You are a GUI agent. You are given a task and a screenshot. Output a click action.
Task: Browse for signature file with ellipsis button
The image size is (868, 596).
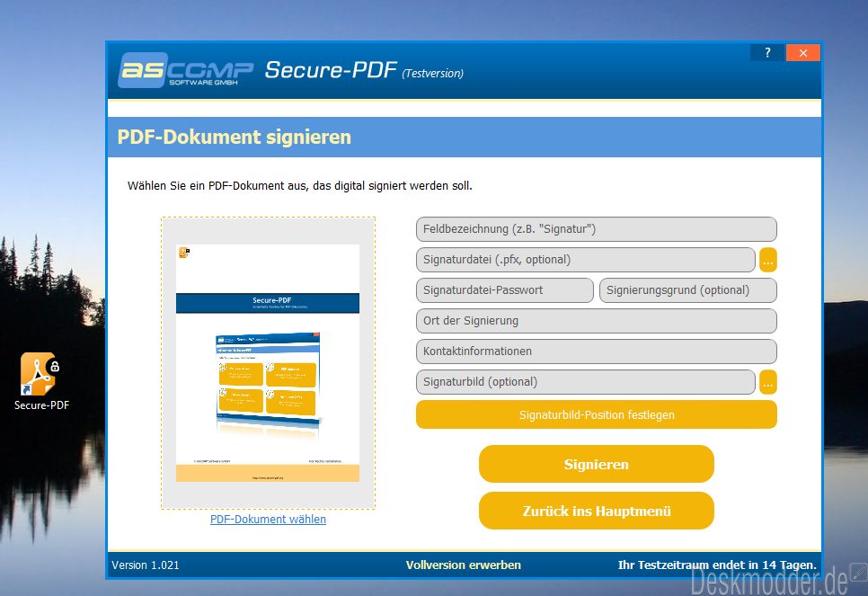(x=767, y=260)
